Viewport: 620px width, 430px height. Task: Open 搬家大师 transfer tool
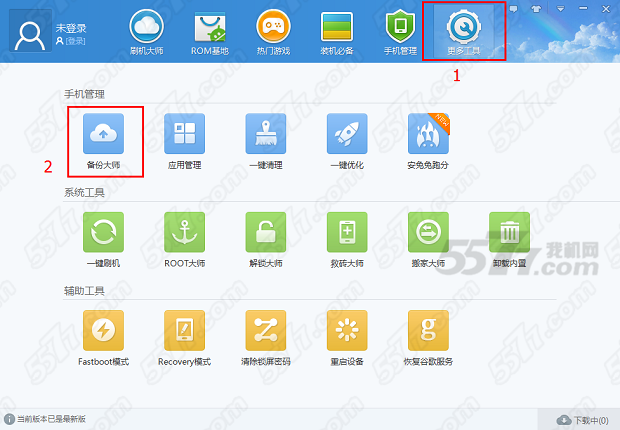428,240
